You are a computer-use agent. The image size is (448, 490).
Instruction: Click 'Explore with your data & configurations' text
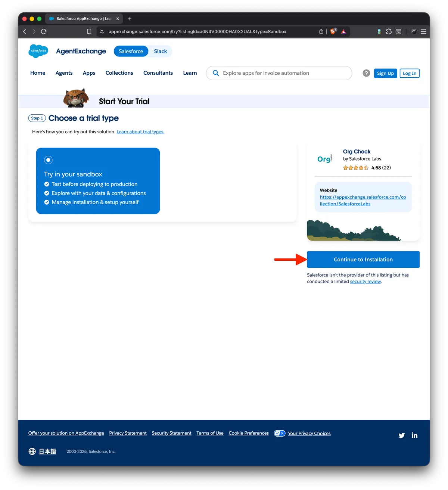pos(99,193)
